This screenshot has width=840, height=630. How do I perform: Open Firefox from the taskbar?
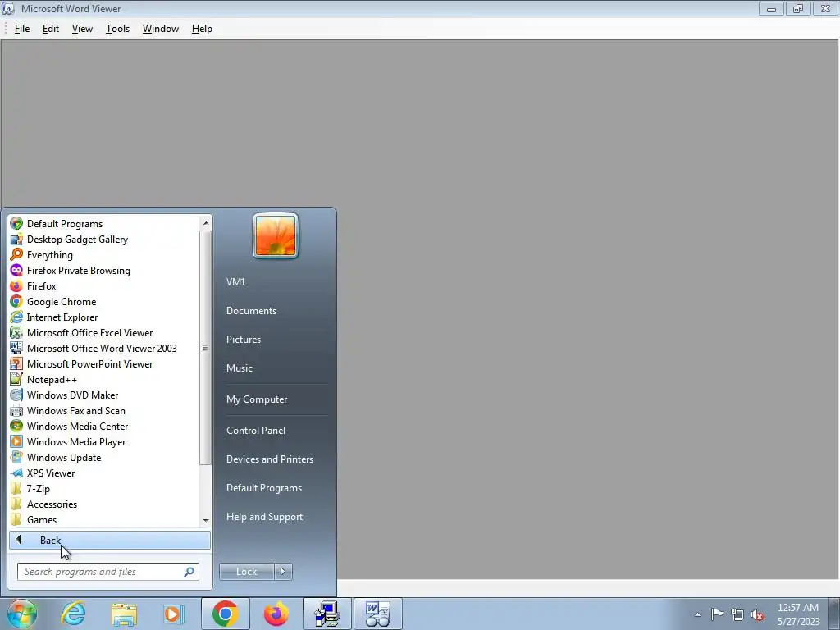[276, 614]
